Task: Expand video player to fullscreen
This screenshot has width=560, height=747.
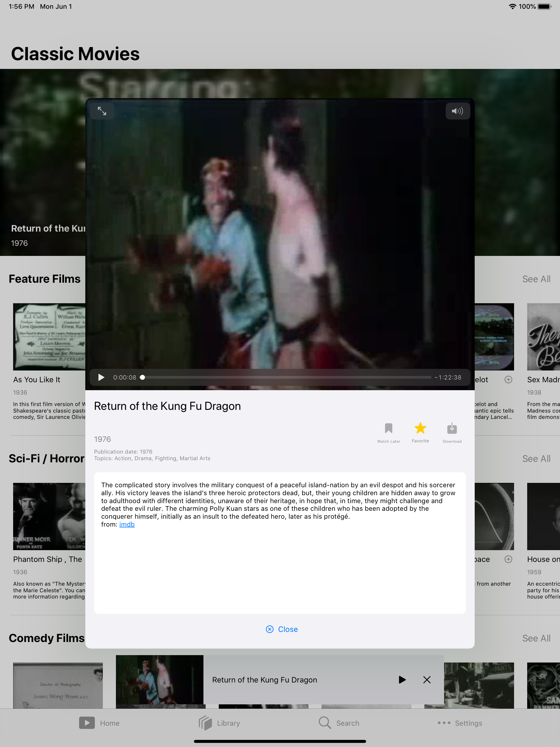Action: point(102,111)
